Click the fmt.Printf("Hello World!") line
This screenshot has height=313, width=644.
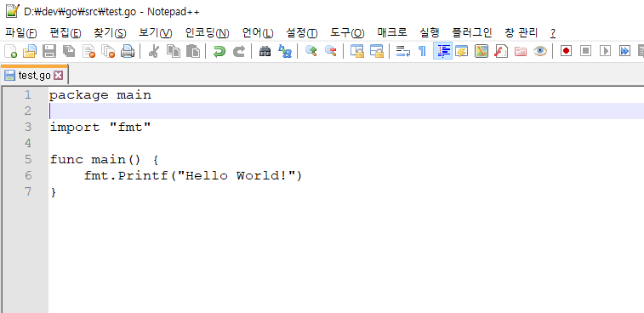pos(193,176)
